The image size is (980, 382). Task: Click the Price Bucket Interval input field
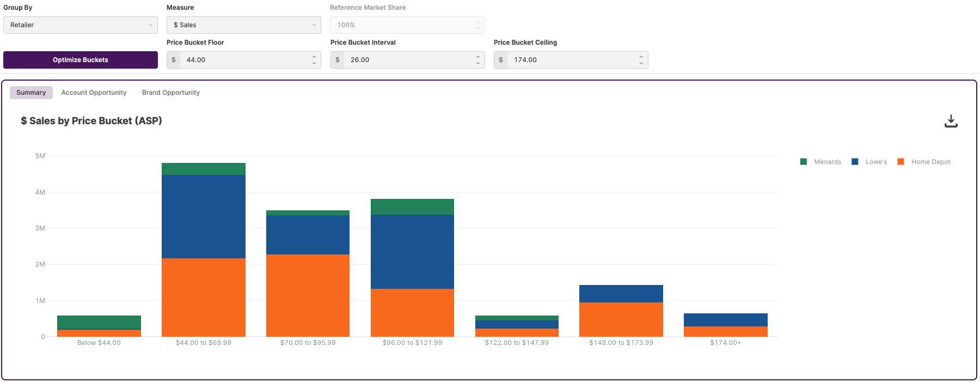pyautogui.click(x=408, y=60)
